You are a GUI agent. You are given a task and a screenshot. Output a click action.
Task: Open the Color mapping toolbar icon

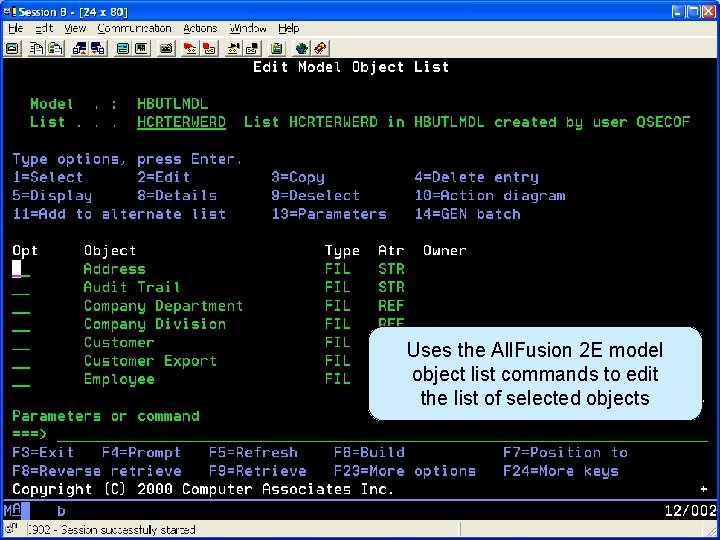(x=141, y=48)
